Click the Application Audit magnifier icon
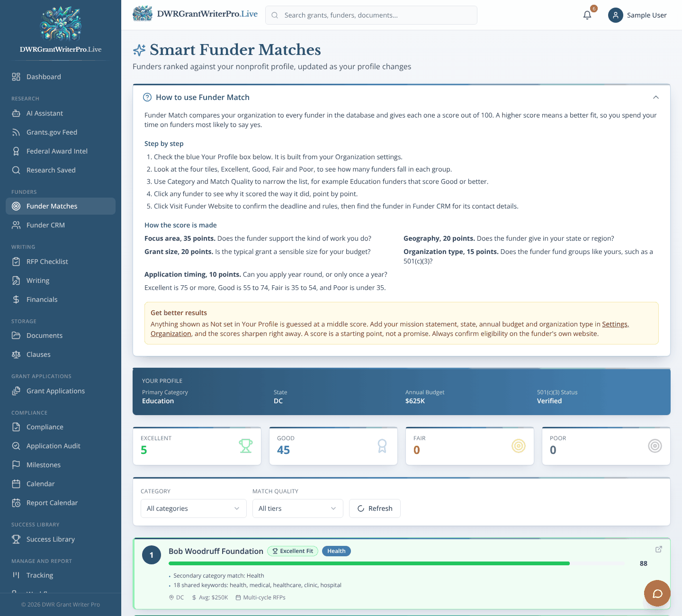The image size is (682, 616). pyautogui.click(x=16, y=446)
